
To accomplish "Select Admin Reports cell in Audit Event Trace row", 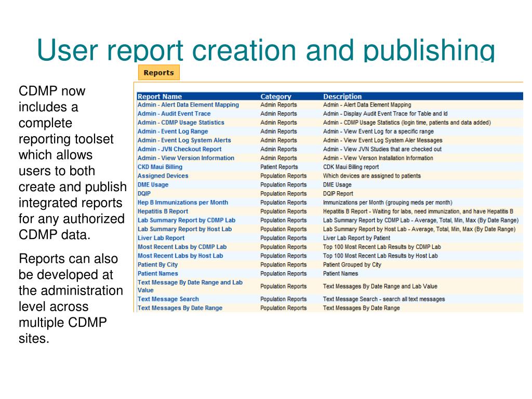I will (x=278, y=114).
